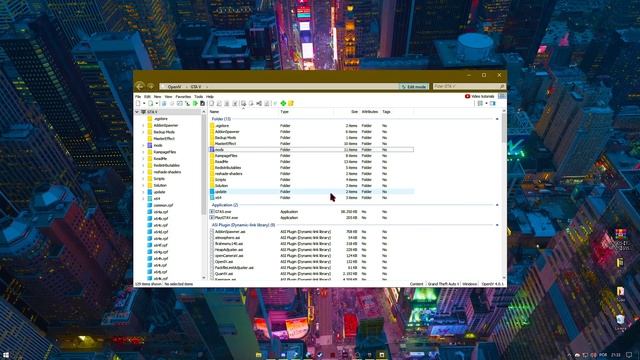
Task: Go forward with the navigation arrow
Action: [151, 86]
